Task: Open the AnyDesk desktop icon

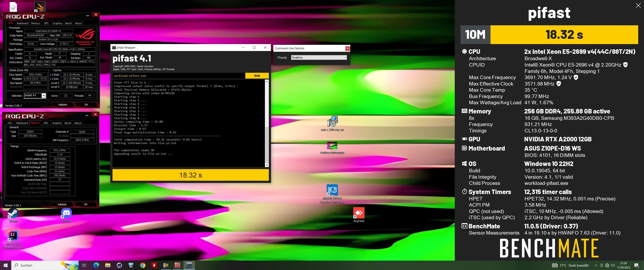Action: point(359,215)
